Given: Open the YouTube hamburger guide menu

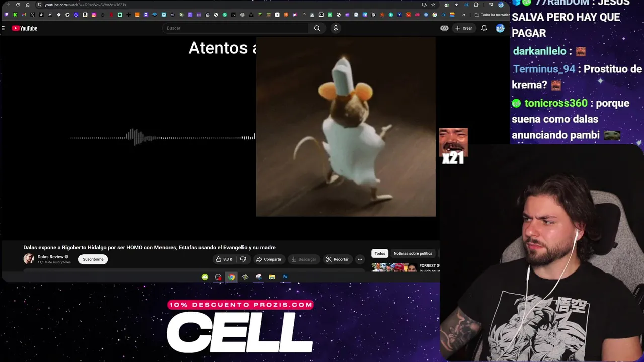Looking at the screenshot, I should 3,28.
